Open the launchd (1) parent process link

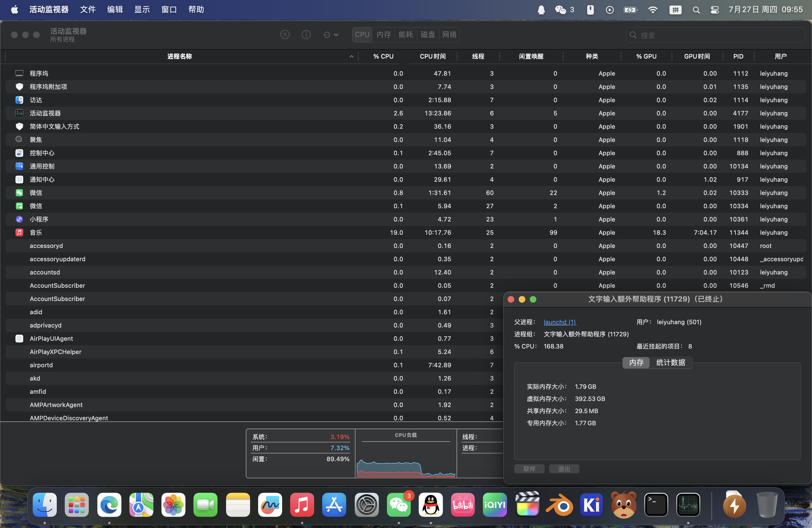(560, 322)
